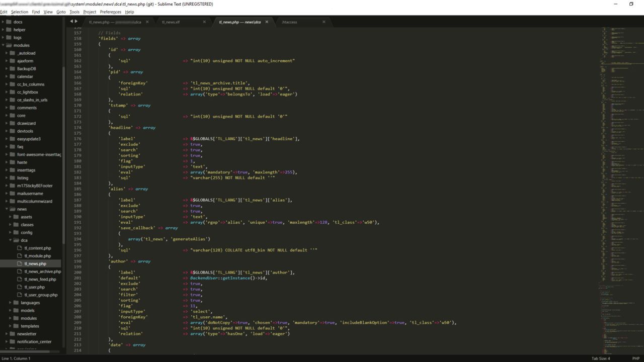Expand the models folder arrow

point(10,310)
